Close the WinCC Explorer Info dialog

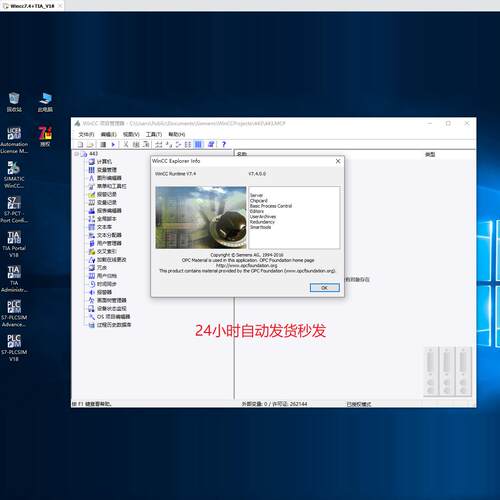pyautogui.click(x=338, y=161)
